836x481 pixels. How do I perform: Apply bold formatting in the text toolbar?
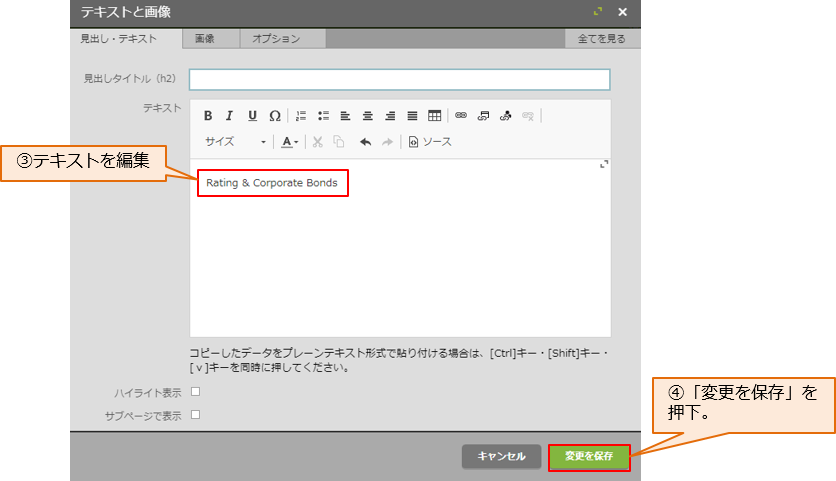click(x=208, y=116)
